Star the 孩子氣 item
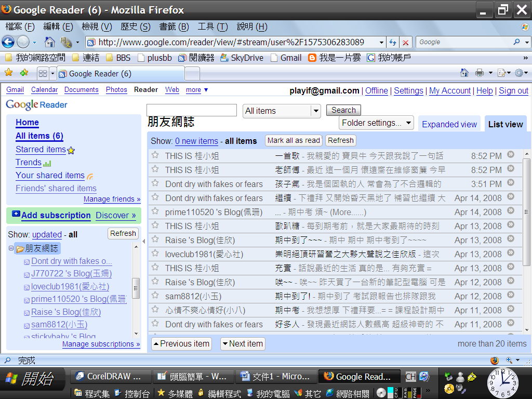 [155, 183]
